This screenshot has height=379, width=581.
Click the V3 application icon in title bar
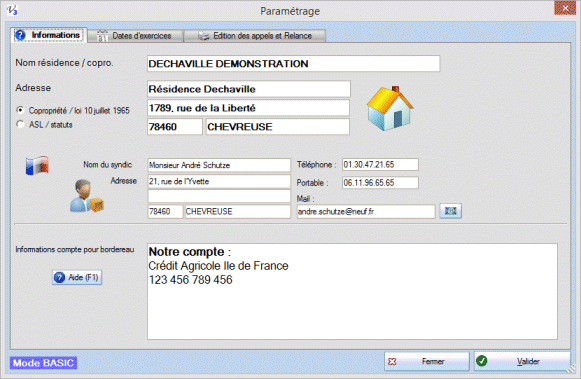(x=12, y=10)
